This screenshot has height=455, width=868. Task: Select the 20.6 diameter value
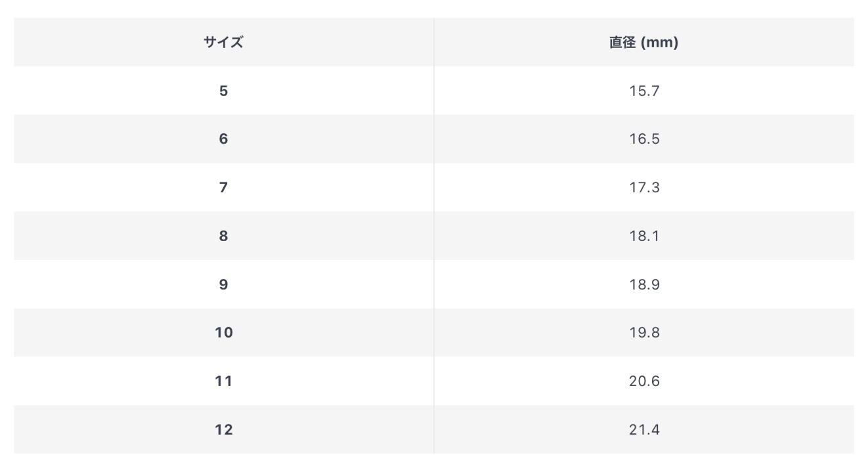(643, 381)
